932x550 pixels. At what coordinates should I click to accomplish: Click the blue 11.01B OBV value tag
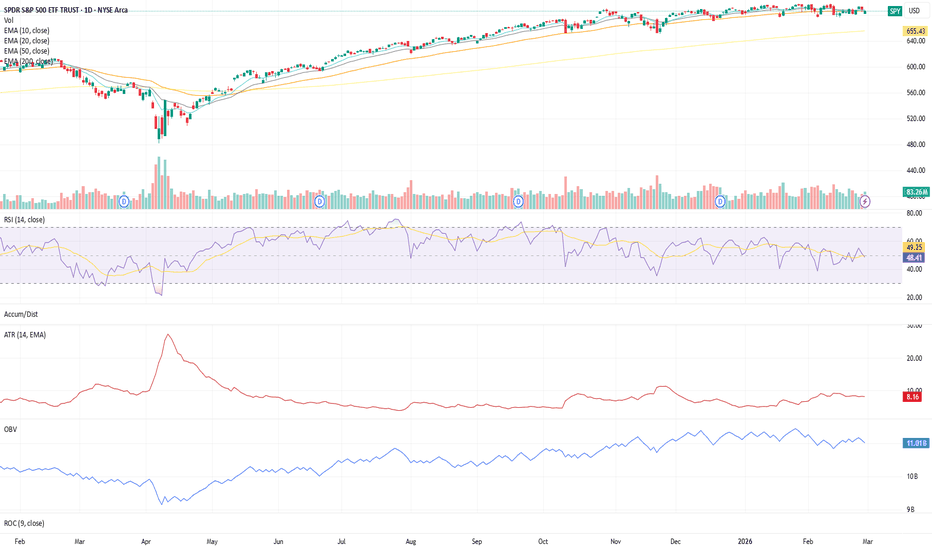coord(915,443)
